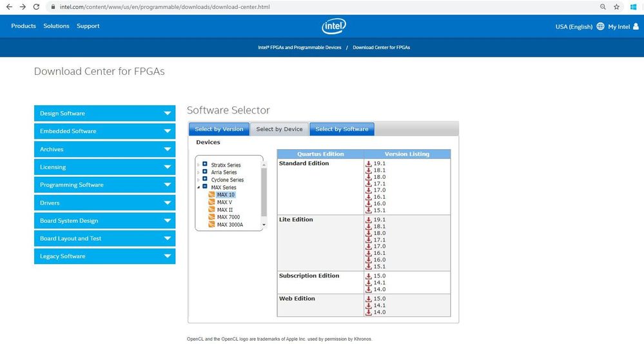Switch to Select by Version tab
The height and width of the screenshot is (344, 644).
click(x=219, y=129)
